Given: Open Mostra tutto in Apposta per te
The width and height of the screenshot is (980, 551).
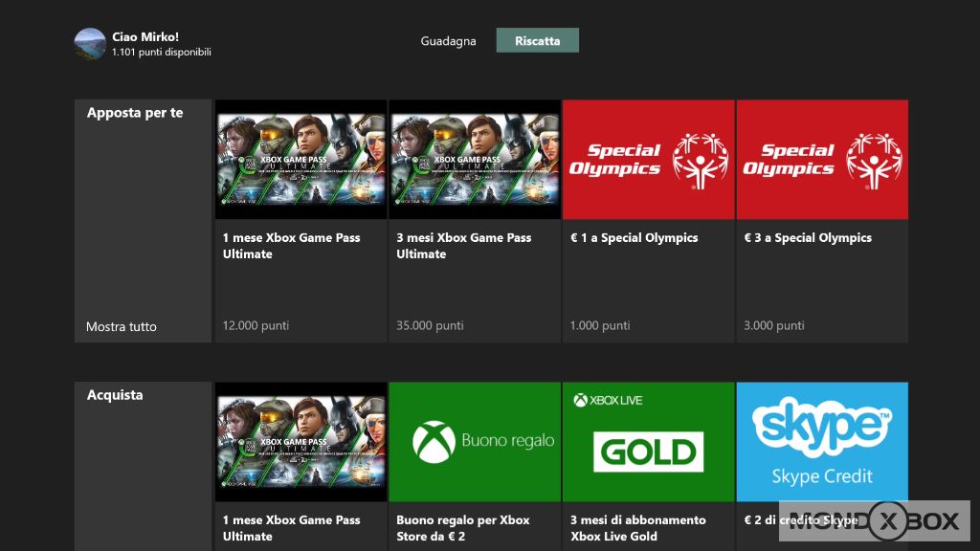Looking at the screenshot, I should pos(122,327).
